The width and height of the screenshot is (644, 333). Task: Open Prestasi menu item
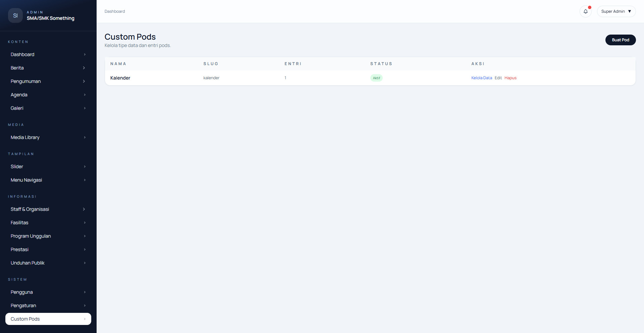point(48,249)
